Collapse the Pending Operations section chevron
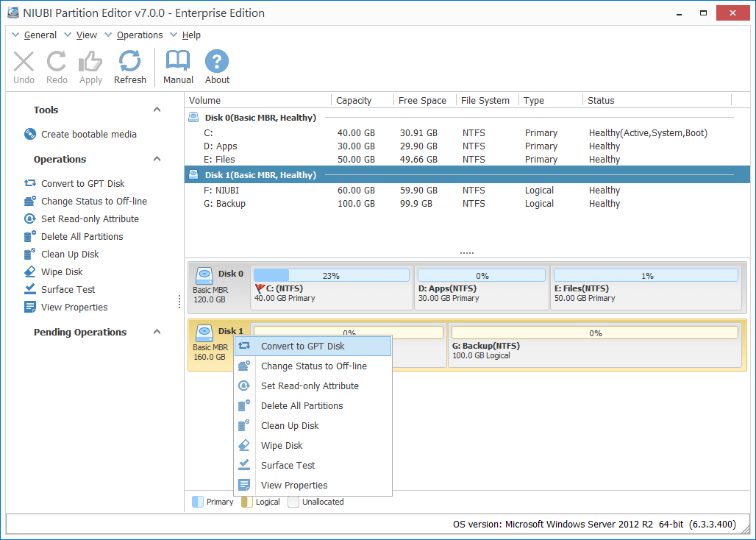The image size is (756, 540). [157, 332]
